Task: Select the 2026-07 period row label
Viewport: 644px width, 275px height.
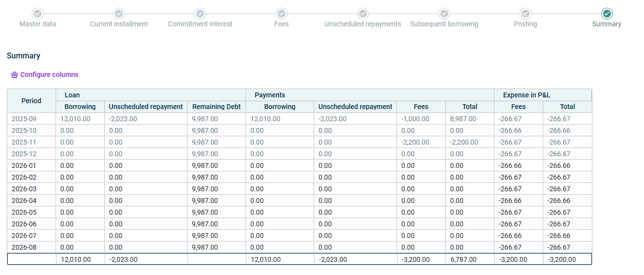Action: (x=23, y=236)
